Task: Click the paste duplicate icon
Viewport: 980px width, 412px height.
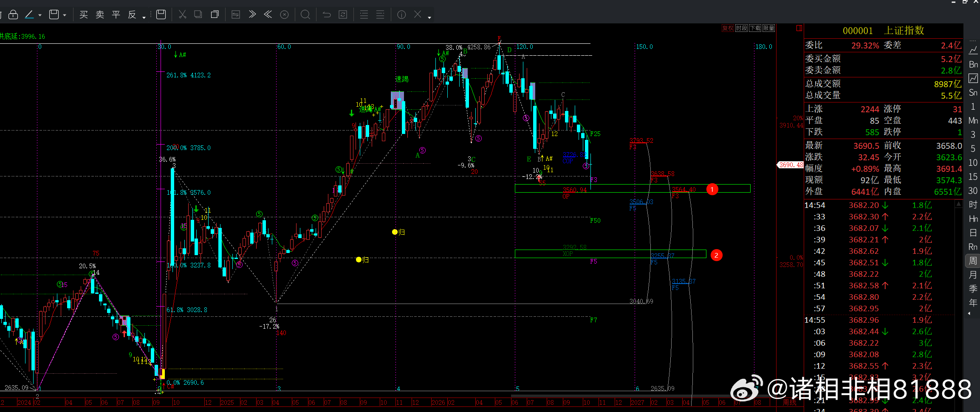Action: [x=215, y=15]
